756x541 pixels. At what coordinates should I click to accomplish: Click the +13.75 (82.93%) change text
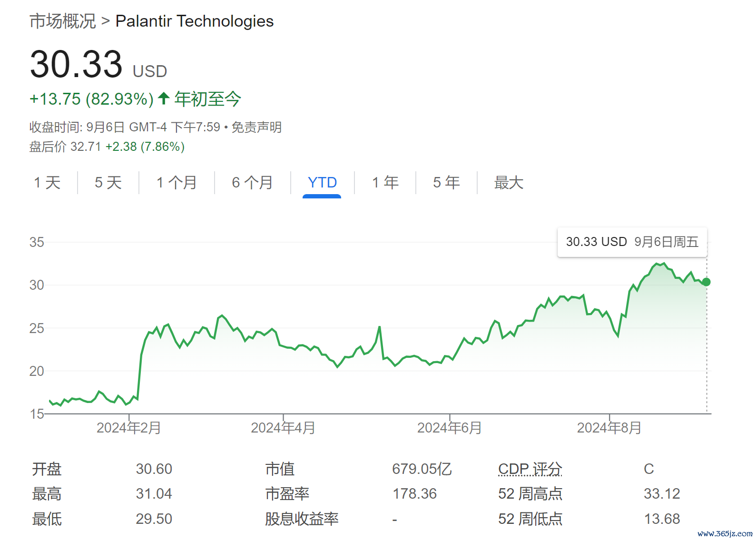tap(91, 99)
